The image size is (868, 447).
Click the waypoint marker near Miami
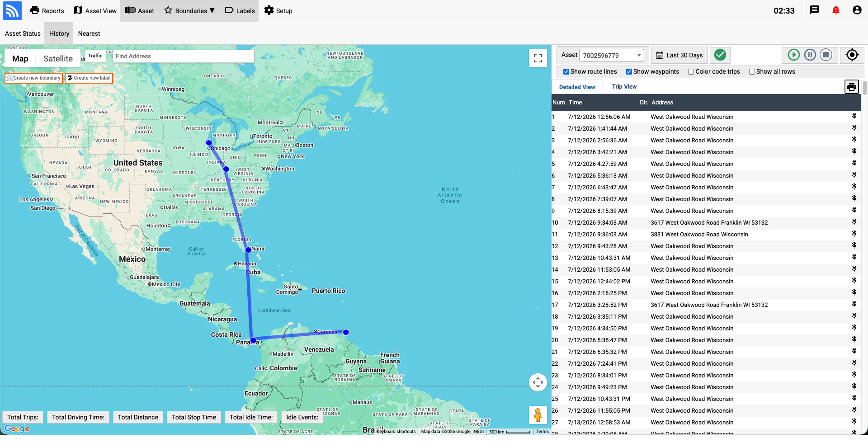(248, 249)
